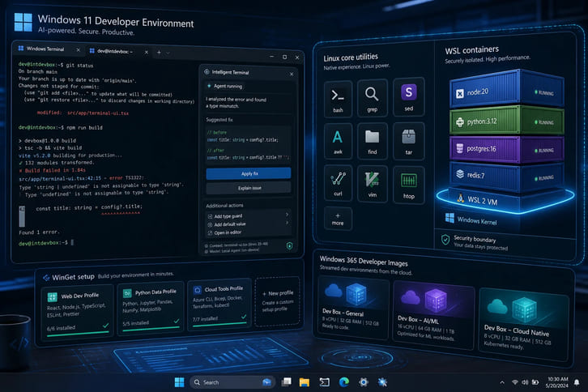This screenshot has height=392, width=588.
Task: Open the find utility tile
Action: click(x=372, y=141)
